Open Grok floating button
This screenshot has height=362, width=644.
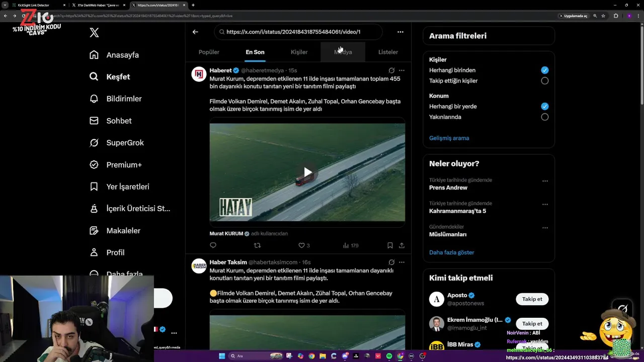pyautogui.click(x=622, y=308)
